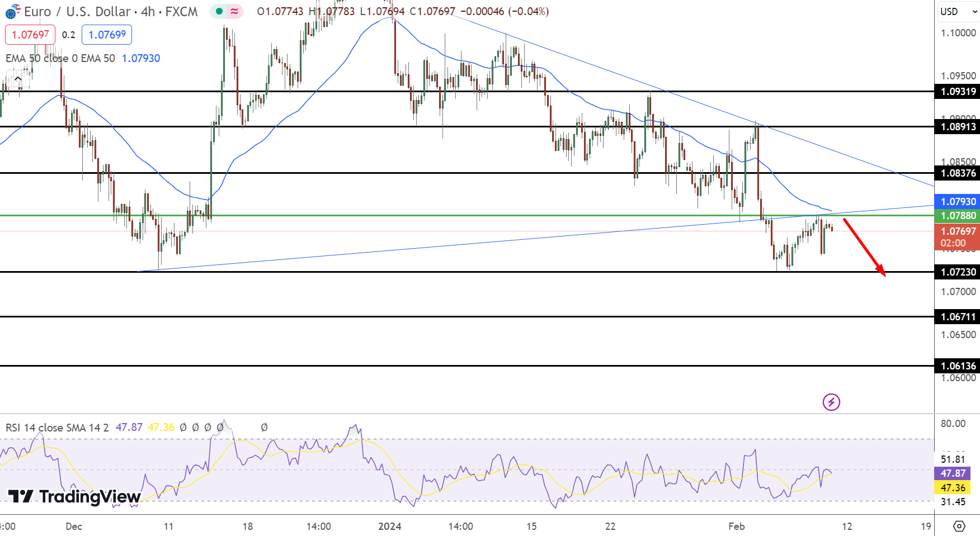Select the 1.06136 price level label
This screenshot has height=536, width=980.
pyautogui.click(x=958, y=366)
